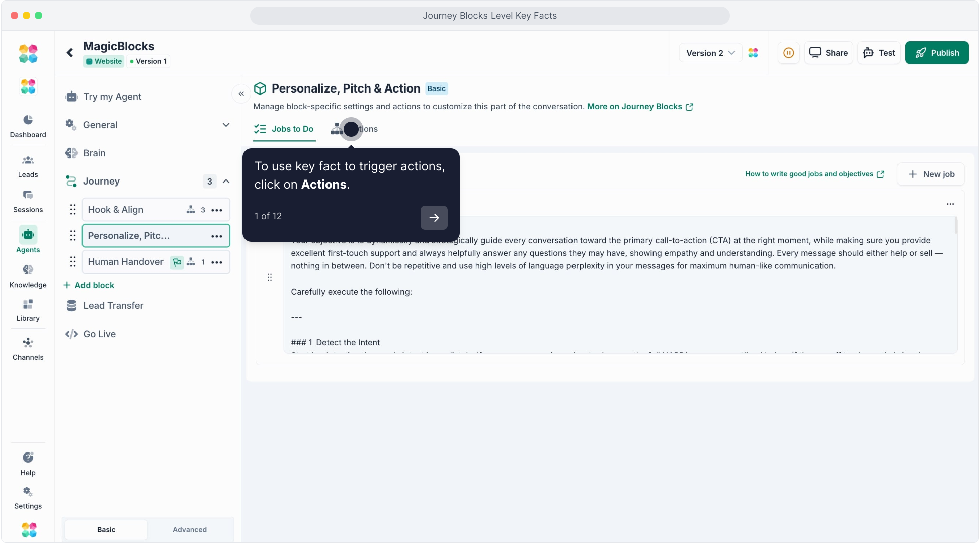Open the Knowledge section icon
The image size is (980, 543).
point(28,276)
